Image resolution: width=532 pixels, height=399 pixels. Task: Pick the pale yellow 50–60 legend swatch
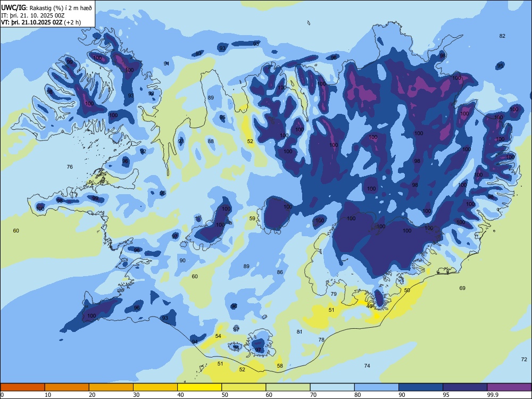244,387
